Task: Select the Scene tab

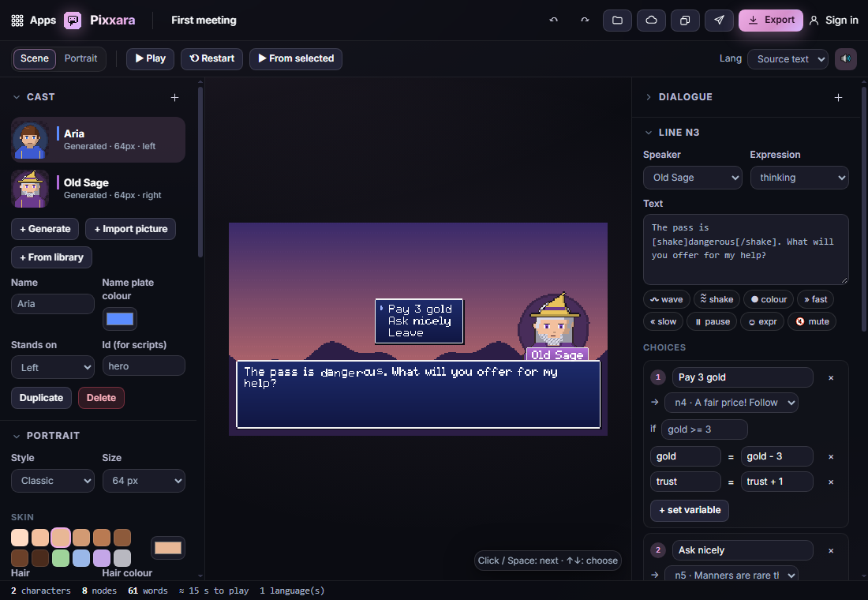Action: [34, 58]
